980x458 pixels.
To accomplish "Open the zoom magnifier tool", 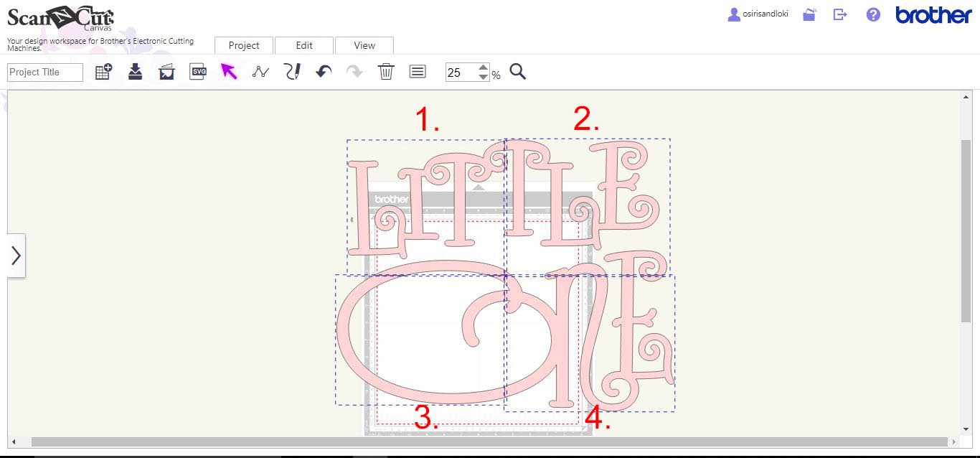I will (517, 71).
